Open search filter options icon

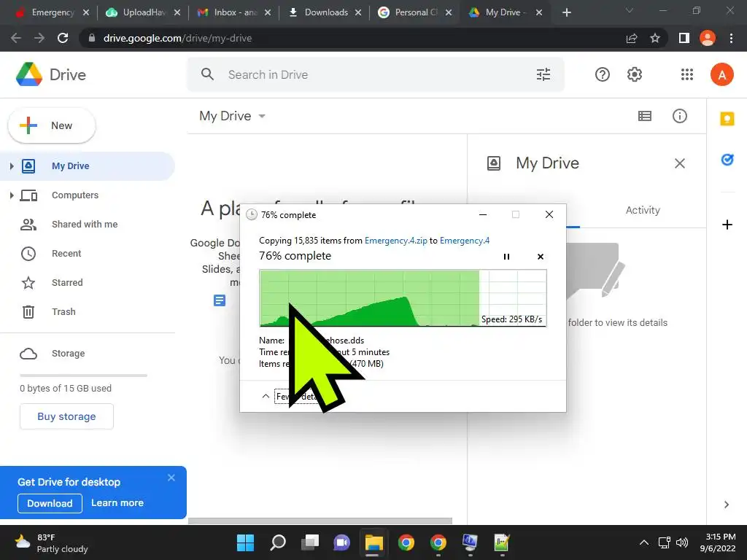tap(543, 74)
